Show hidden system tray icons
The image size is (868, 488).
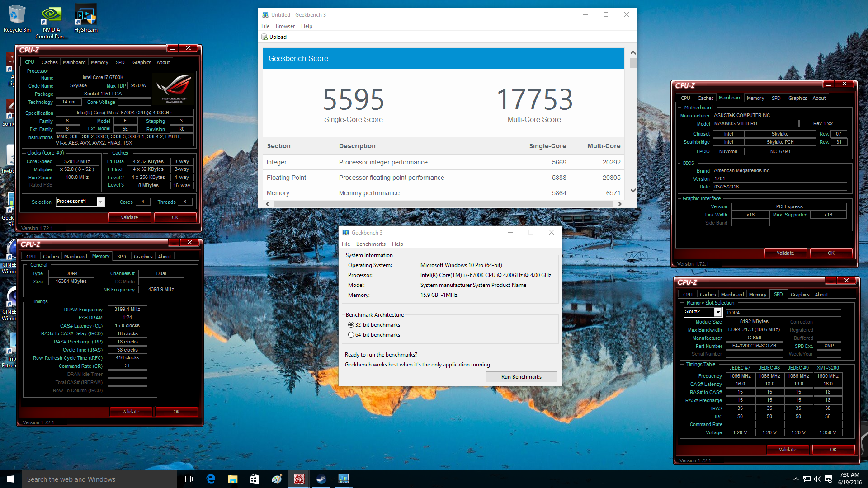(796, 479)
